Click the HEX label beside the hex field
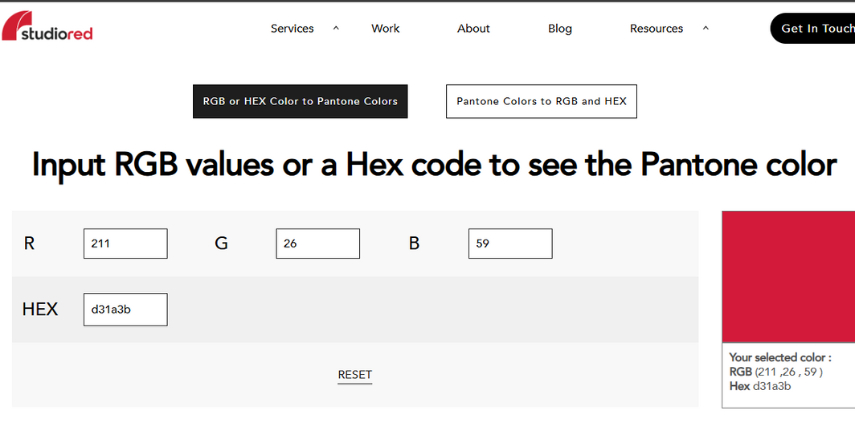 40,310
